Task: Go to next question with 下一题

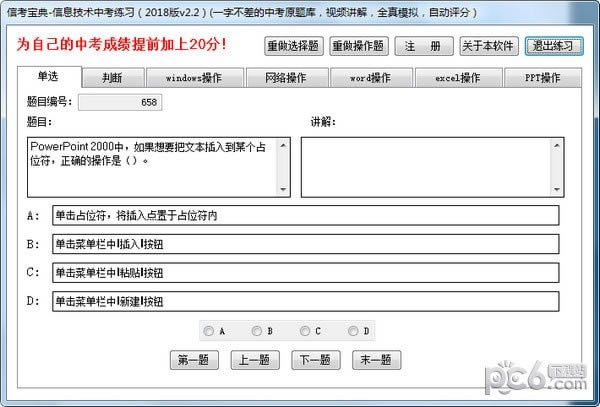Action: [315, 360]
